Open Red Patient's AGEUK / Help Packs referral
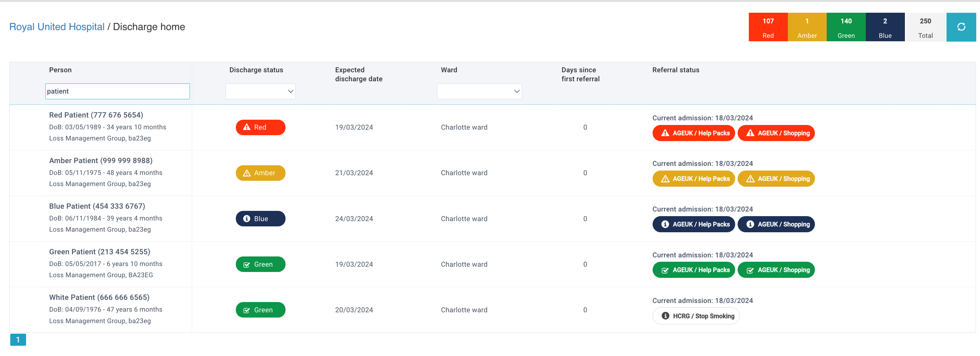 693,133
